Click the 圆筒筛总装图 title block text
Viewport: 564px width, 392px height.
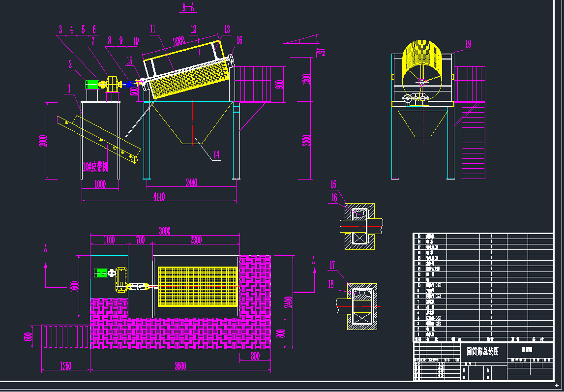(482, 351)
